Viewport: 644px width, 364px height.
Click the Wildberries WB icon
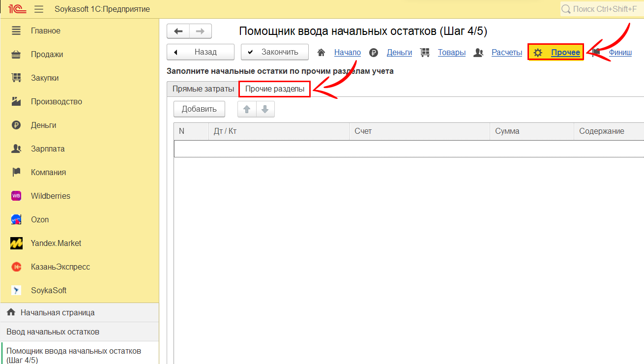coord(16,196)
